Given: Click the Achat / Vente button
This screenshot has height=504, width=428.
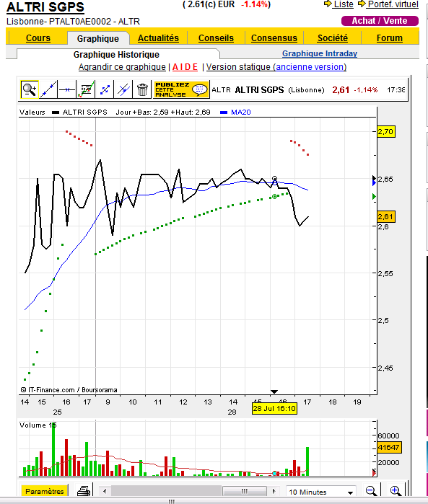Looking at the screenshot, I should pyautogui.click(x=380, y=21).
